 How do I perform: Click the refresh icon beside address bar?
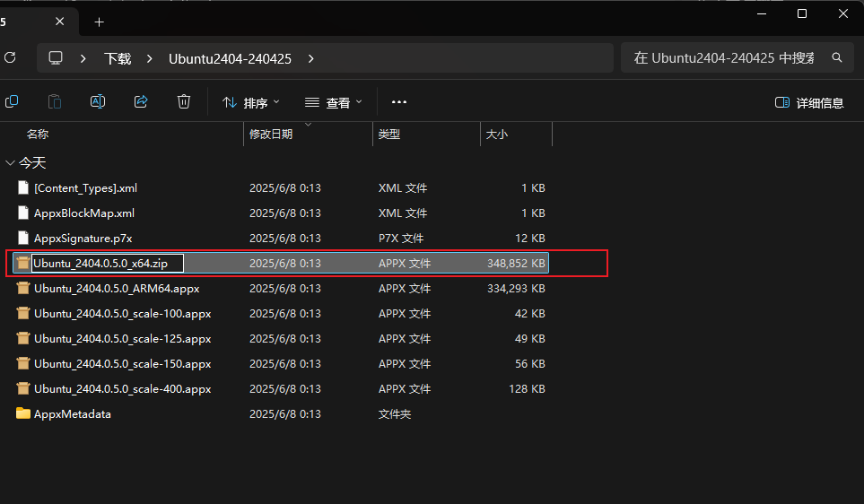[10, 57]
